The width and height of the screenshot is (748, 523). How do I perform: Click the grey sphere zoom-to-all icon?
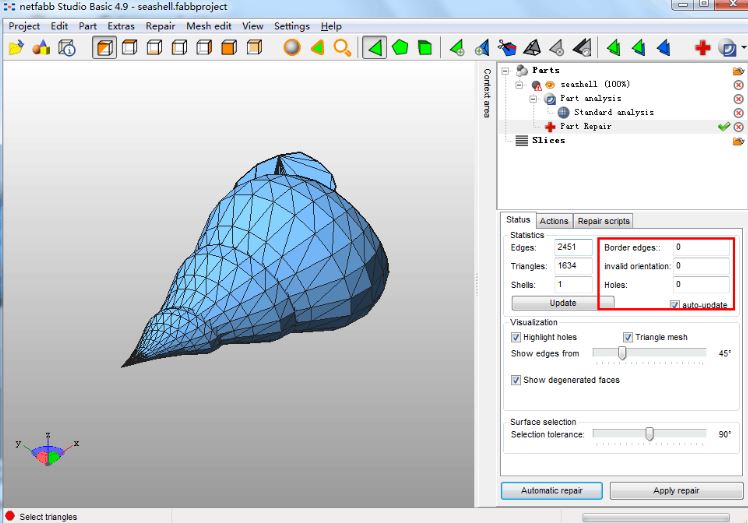(292, 48)
